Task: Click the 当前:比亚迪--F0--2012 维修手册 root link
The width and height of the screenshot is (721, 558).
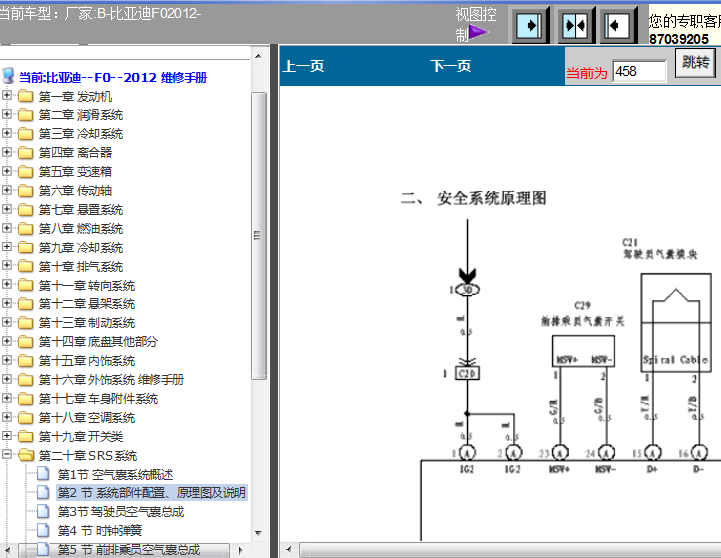Action: click(x=113, y=77)
